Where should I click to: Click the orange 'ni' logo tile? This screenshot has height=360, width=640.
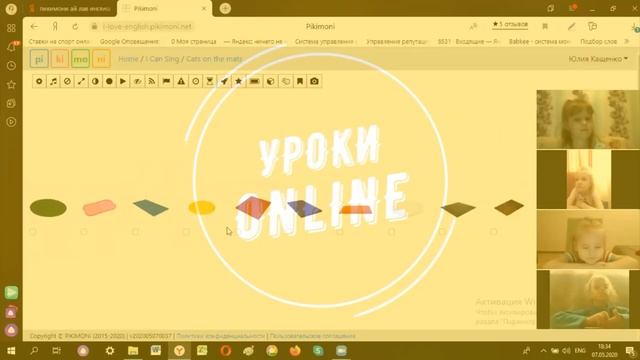[101, 59]
